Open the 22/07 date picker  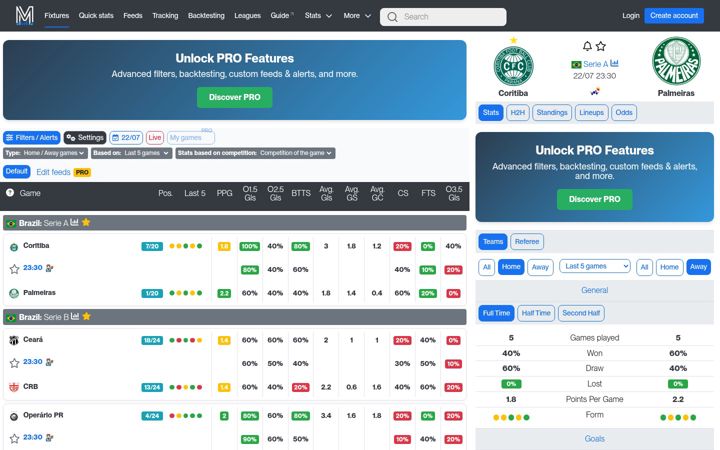click(x=126, y=137)
